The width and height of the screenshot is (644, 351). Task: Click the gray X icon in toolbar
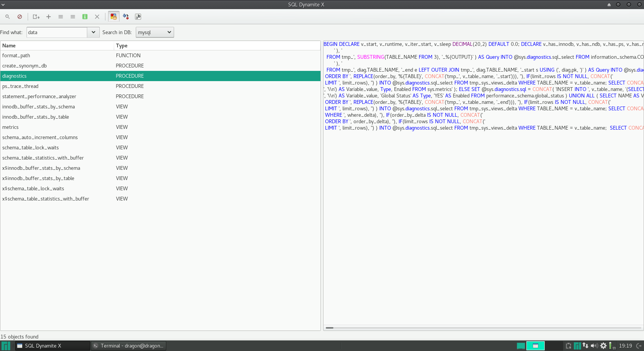[97, 17]
